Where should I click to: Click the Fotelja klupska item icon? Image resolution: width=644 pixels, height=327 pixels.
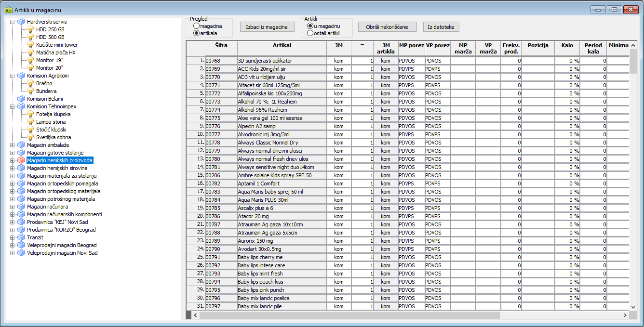tap(30, 114)
